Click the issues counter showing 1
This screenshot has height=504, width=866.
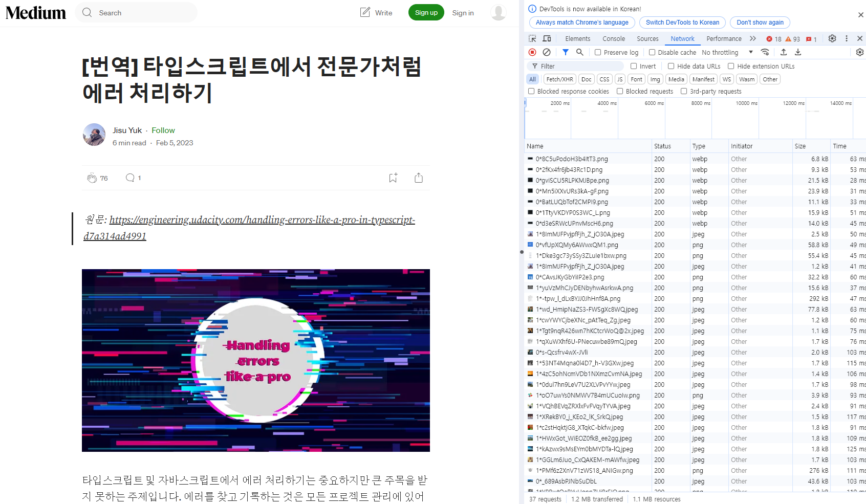(811, 39)
